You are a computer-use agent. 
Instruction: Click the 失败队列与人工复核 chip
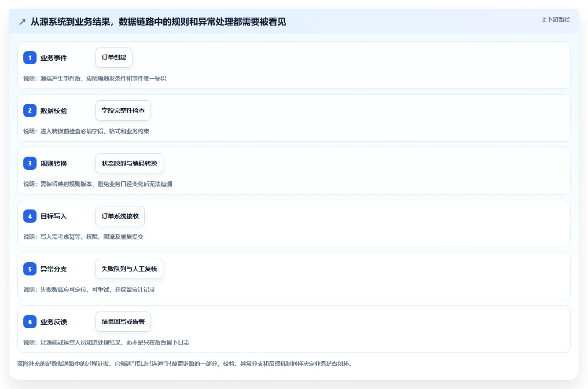129,269
